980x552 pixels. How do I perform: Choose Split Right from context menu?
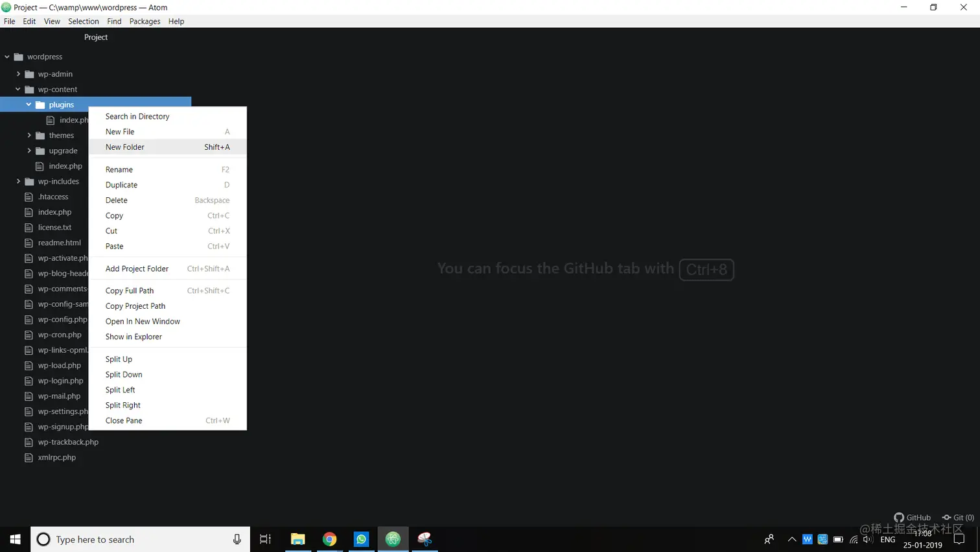pos(167,405)
